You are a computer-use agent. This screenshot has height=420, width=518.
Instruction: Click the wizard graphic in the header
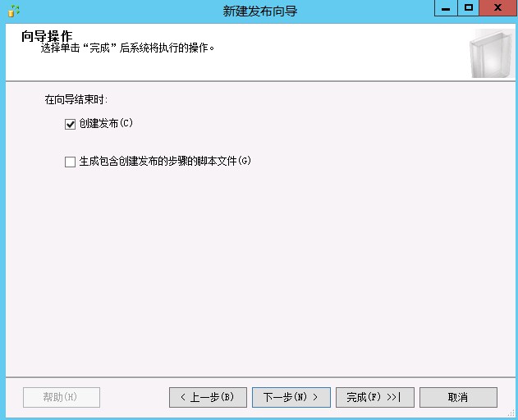click(x=491, y=53)
